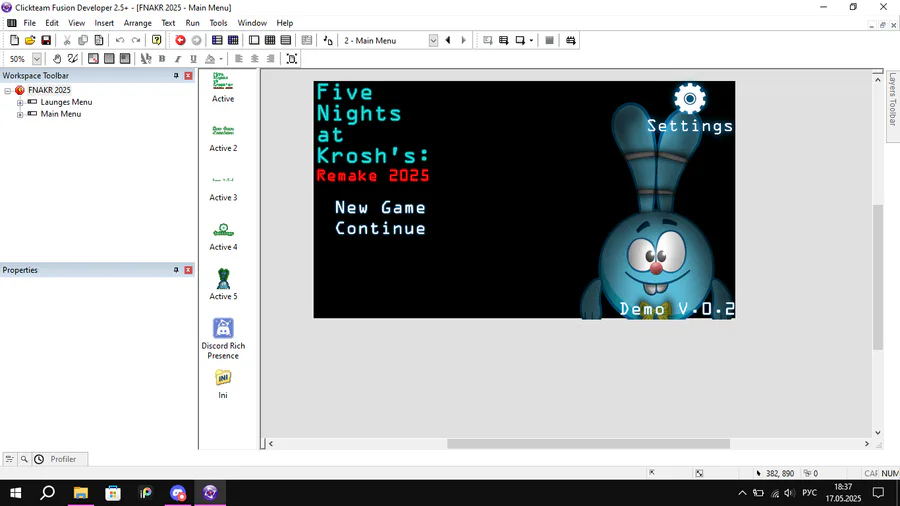Open Windows search from the taskbar

click(x=48, y=493)
